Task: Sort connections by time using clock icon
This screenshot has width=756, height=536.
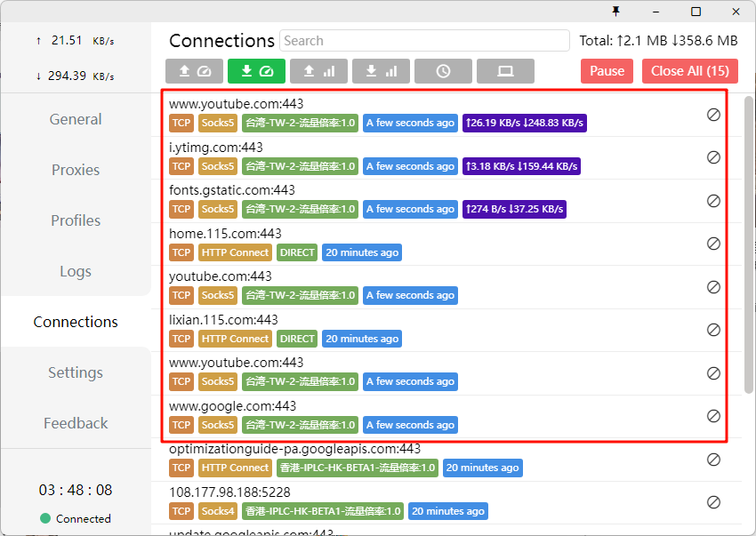Action: pyautogui.click(x=443, y=71)
